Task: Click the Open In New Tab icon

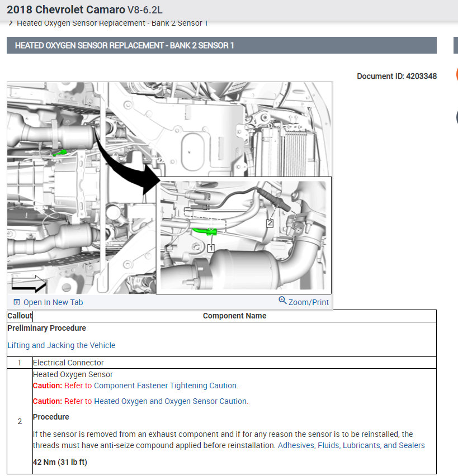Action: (17, 302)
